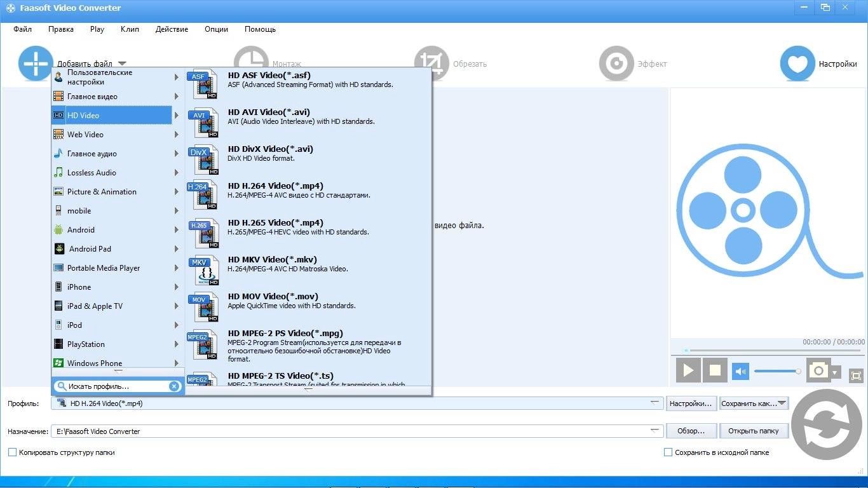Click the heart Settings icon
The width and height of the screenshot is (868, 488).
[797, 64]
